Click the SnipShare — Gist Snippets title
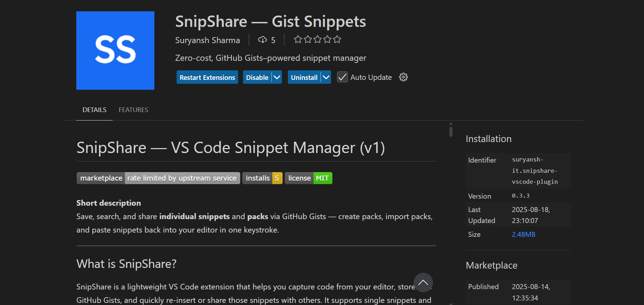The height and width of the screenshot is (305, 644). [270, 22]
